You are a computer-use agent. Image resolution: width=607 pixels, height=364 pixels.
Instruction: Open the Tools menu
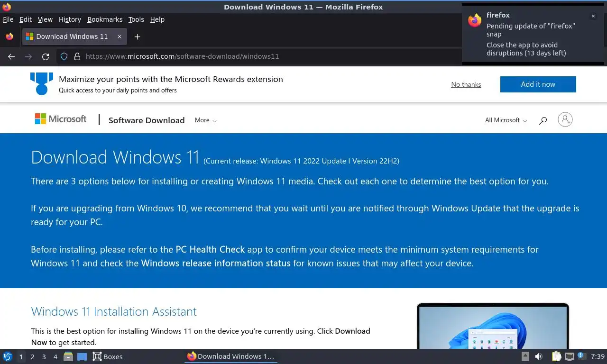136,19
